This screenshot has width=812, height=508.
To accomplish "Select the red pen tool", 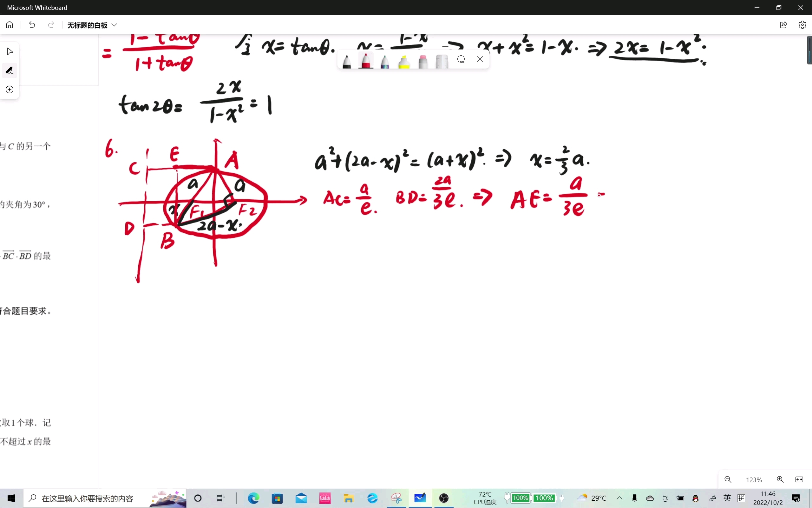I will click(366, 60).
